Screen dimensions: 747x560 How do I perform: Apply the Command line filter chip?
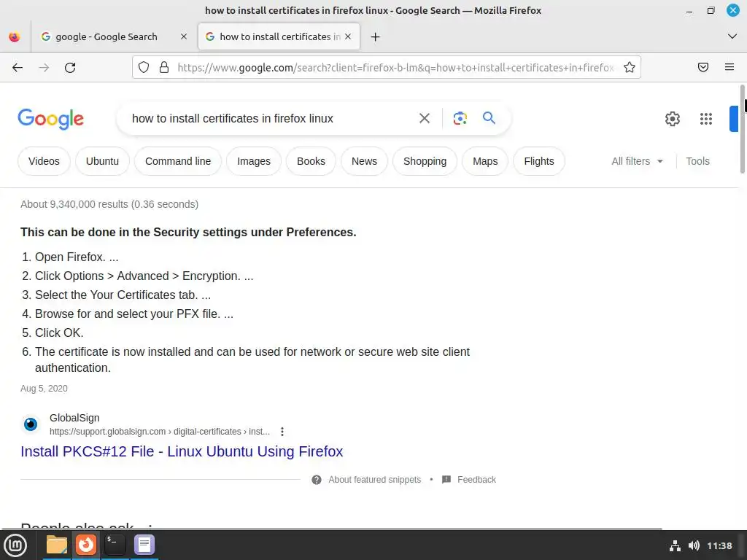178,161
